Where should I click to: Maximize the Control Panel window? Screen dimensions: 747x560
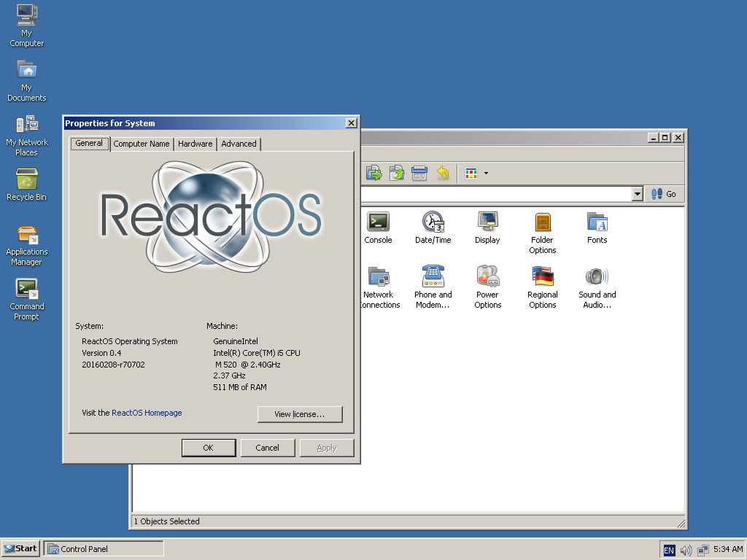pos(665,138)
